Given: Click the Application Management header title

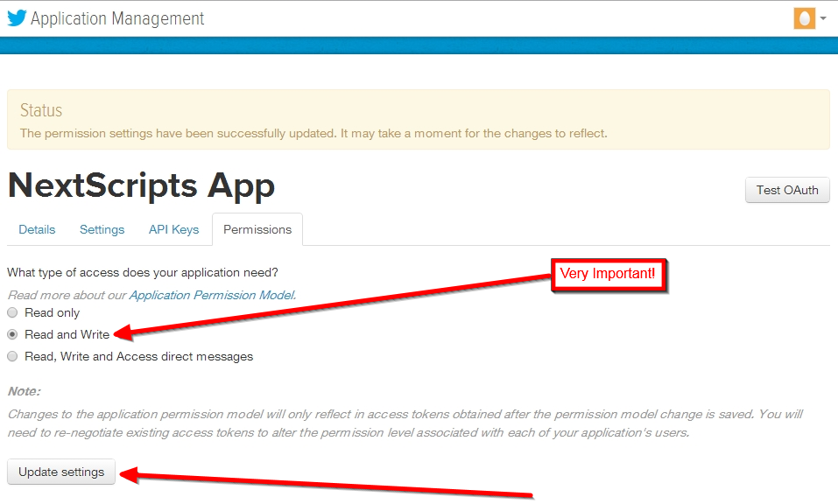Looking at the screenshot, I should click(117, 18).
